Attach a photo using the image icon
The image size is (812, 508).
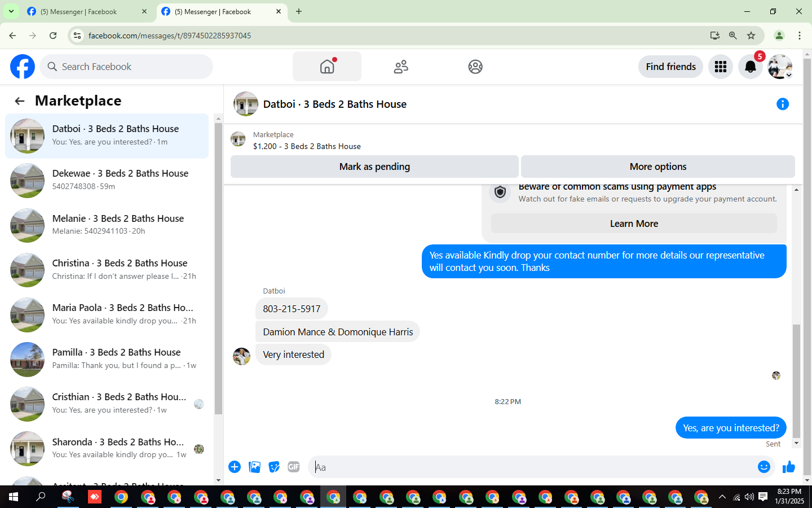(254, 467)
